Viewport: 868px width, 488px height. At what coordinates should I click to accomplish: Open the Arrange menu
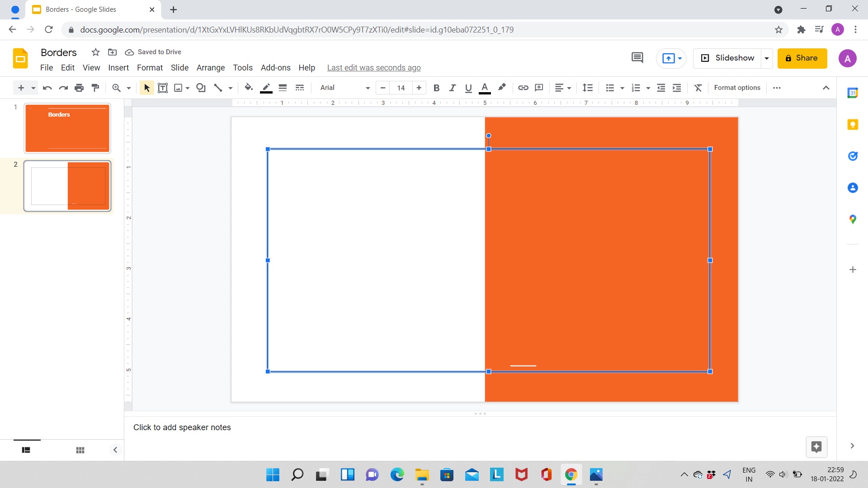(210, 67)
